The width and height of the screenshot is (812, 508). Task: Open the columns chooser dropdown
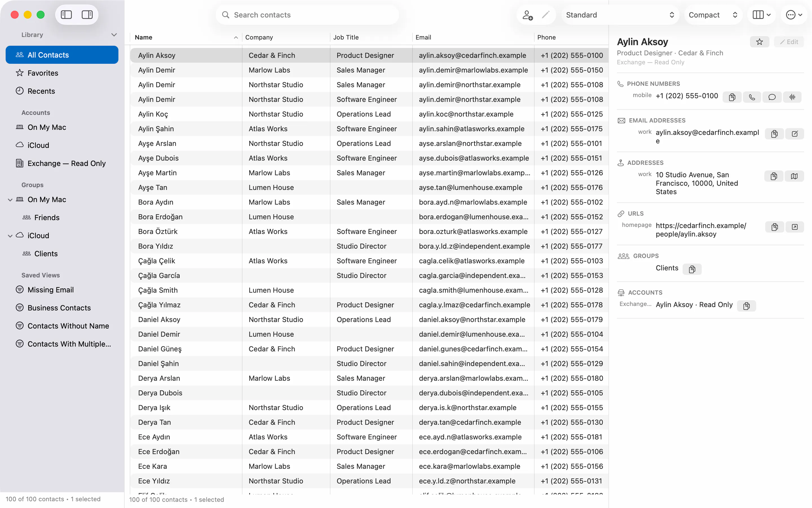[761, 15]
